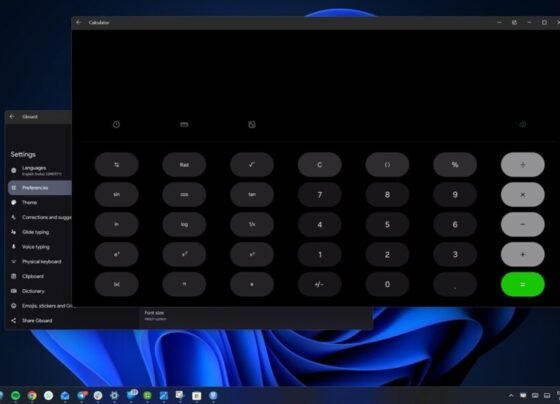
Task: Click the decimal point button
Action: coord(455,284)
